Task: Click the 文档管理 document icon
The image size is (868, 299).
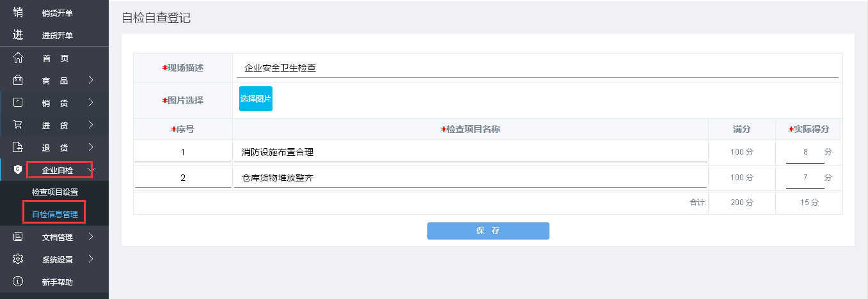Action: pos(18,237)
